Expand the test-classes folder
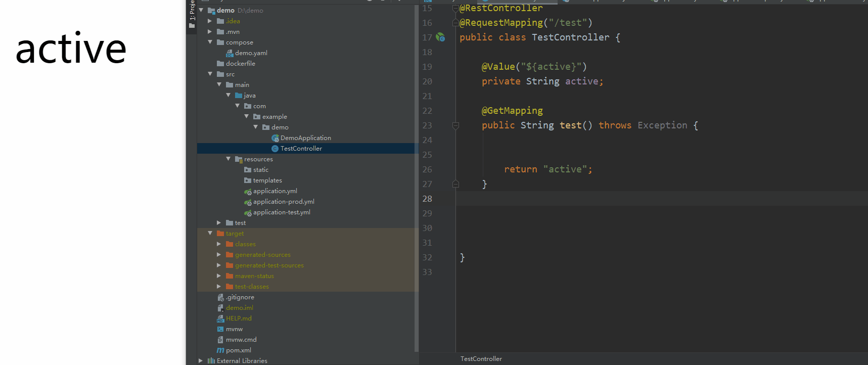The image size is (868, 365). [x=219, y=287]
